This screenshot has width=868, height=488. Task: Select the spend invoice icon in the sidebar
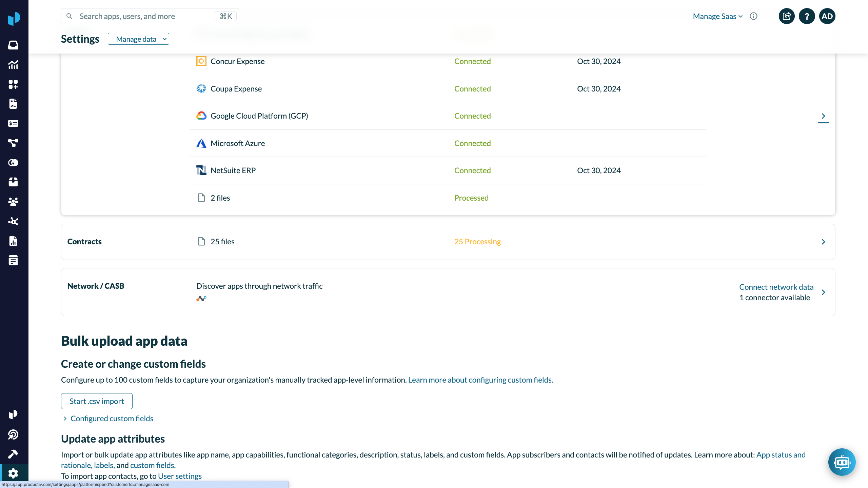click(13, 123)
